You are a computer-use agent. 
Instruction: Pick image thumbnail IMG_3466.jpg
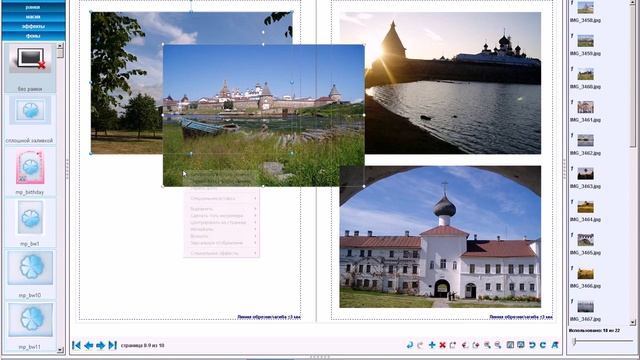pyautogui.click(x=585, y=273)
